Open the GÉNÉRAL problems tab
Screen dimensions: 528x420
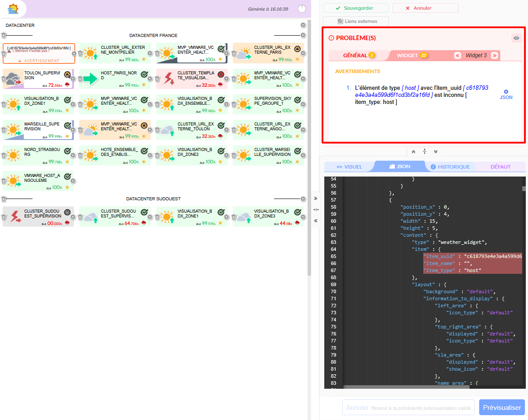(x=356, y=55)
